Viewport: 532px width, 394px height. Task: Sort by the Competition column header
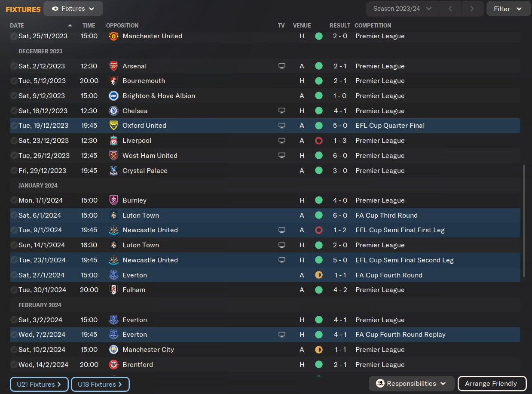[373, 25]
